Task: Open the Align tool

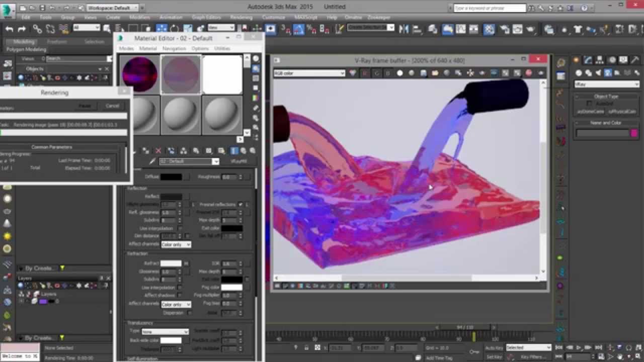Action: tap(418, 29)
